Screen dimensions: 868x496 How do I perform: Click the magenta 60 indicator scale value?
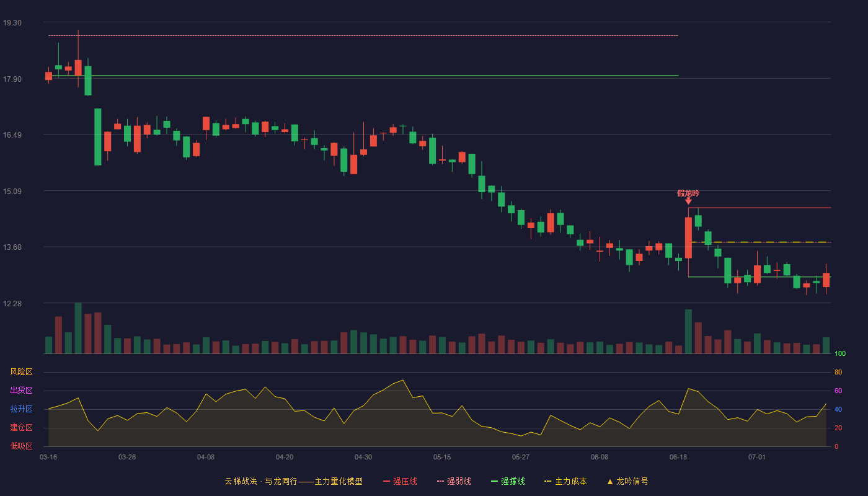click(x=838, y=391)
